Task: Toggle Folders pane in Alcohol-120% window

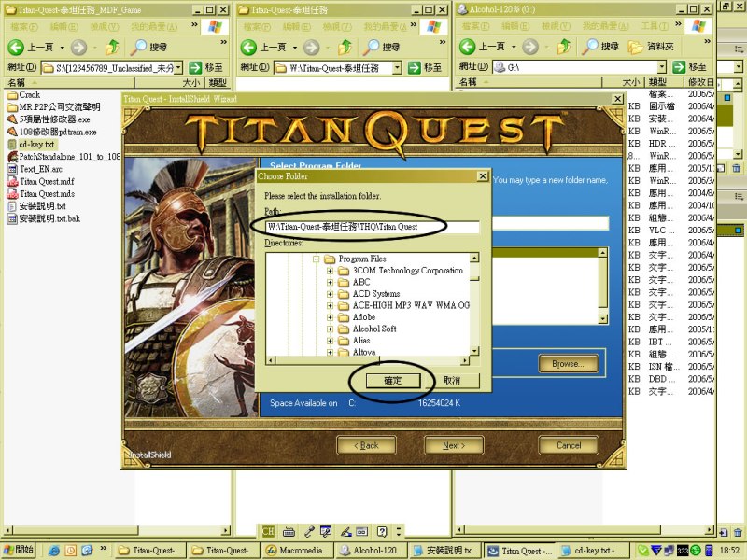Action: (650, 47)
